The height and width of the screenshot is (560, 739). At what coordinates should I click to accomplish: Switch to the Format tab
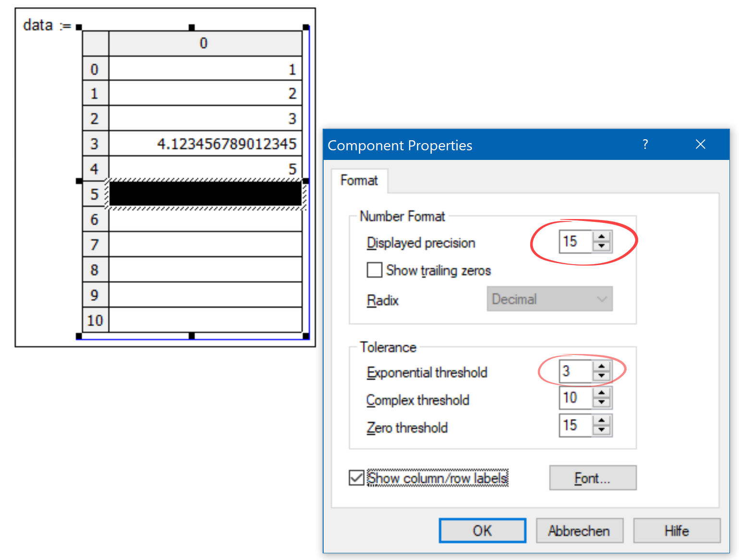pos(359,180)
